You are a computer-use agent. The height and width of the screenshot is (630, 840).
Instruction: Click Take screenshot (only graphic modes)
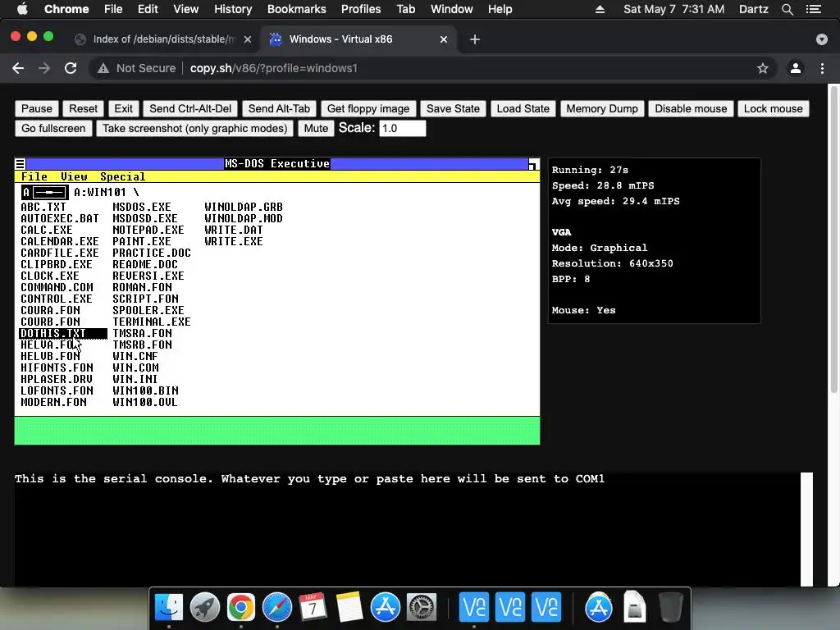pyautogui.click(x=194, y=129)
